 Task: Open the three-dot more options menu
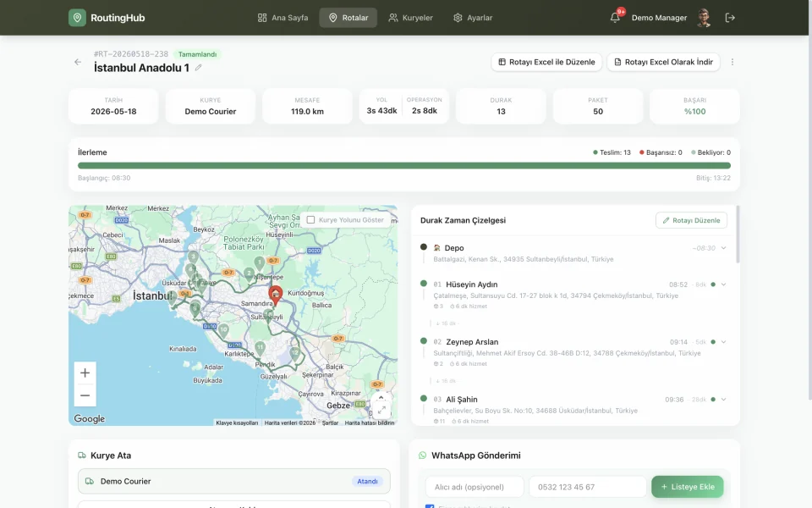click(732, 62)
